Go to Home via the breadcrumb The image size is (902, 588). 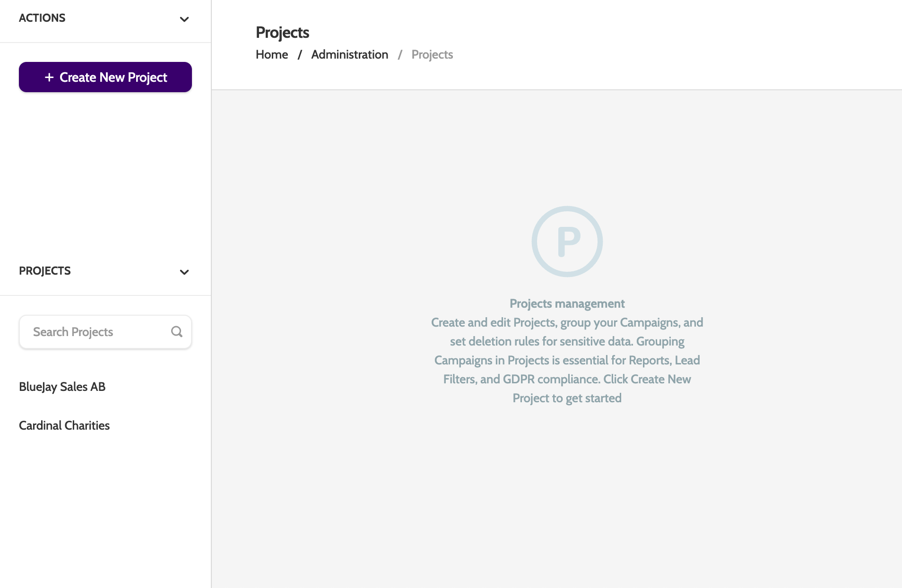[272, 54]
